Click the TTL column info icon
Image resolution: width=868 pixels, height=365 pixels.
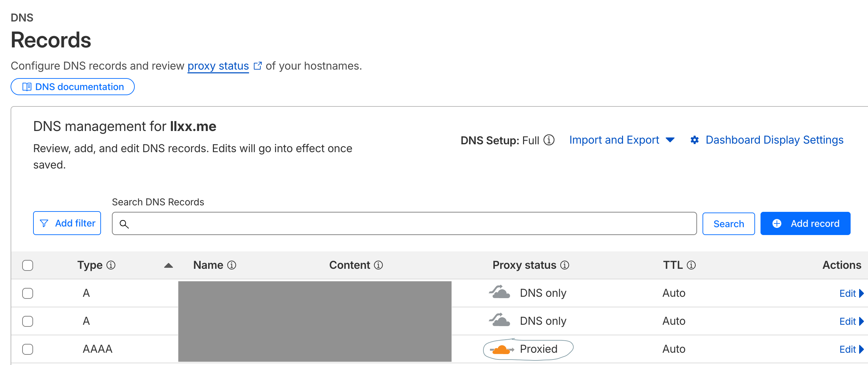[691, 265]
